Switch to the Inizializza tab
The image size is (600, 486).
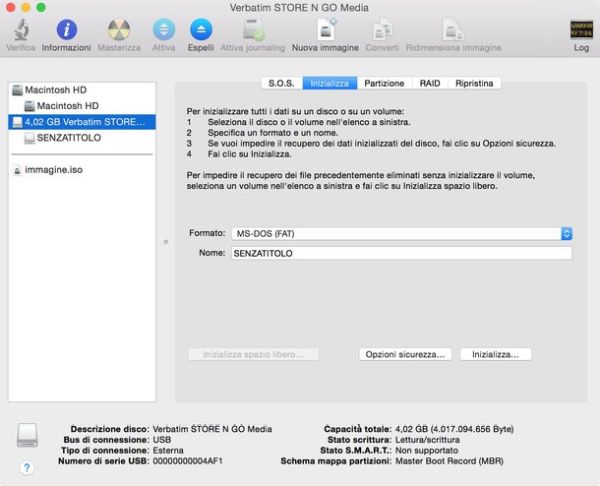pos(329,83)
